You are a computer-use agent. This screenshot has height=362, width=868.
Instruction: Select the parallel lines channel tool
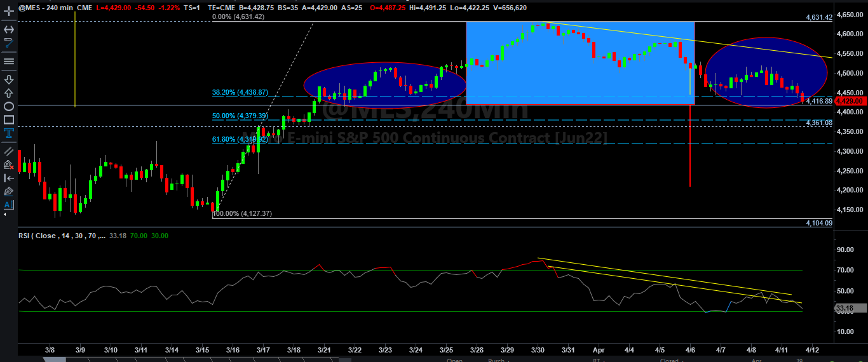[x=9, y=151]
